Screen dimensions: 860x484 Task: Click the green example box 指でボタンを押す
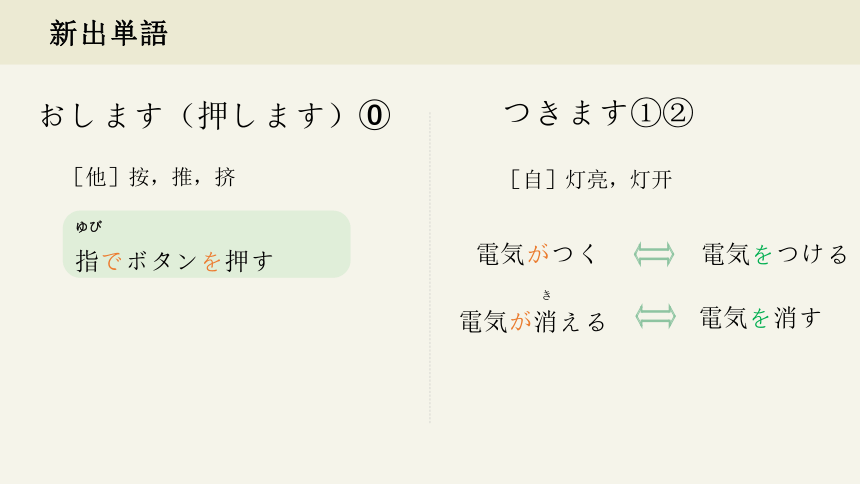[207, 244]
